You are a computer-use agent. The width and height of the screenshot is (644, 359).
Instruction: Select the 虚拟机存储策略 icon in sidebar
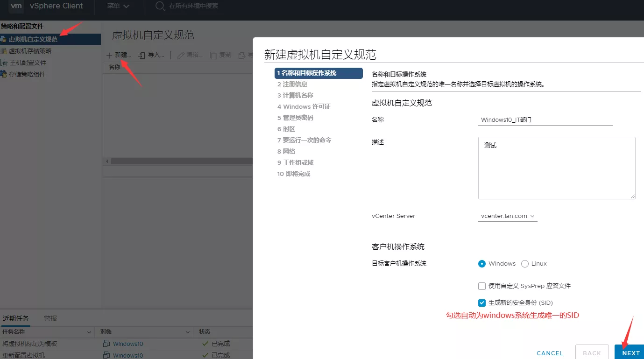(4, 51)
